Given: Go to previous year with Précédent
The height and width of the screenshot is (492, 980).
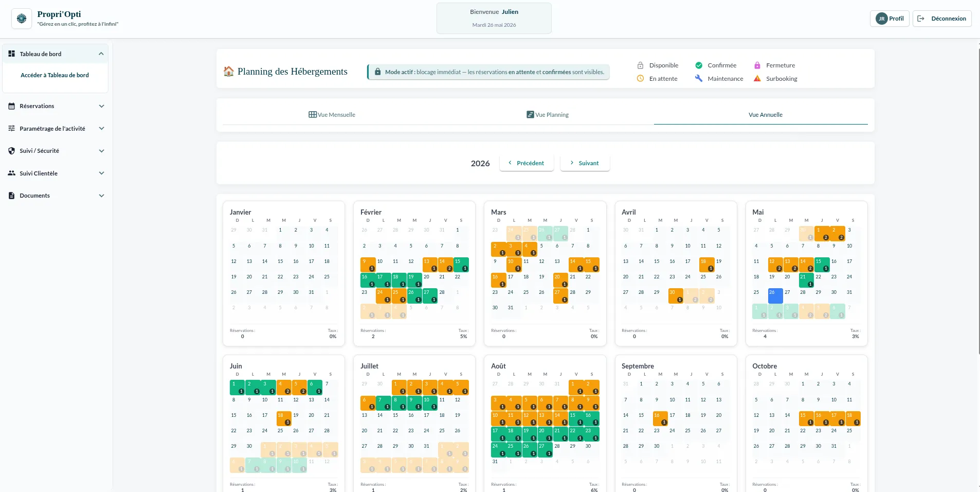Looking at the screenshot, I should tap(527, 163).
